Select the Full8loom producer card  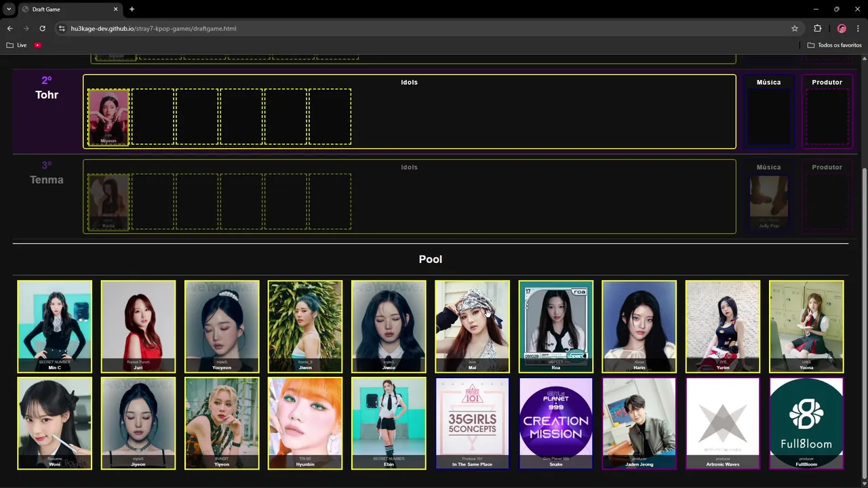click(x=806, y=424)
